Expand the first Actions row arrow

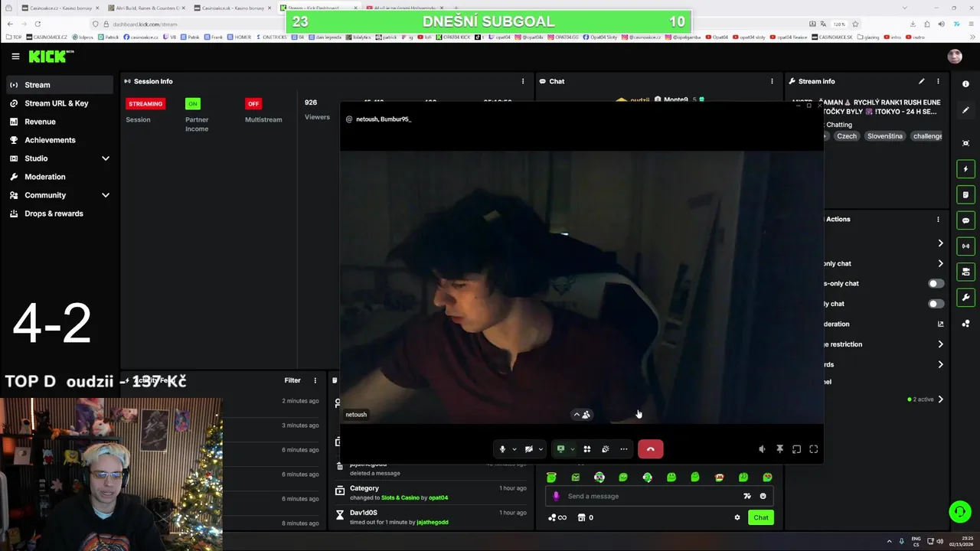point(940,243)
